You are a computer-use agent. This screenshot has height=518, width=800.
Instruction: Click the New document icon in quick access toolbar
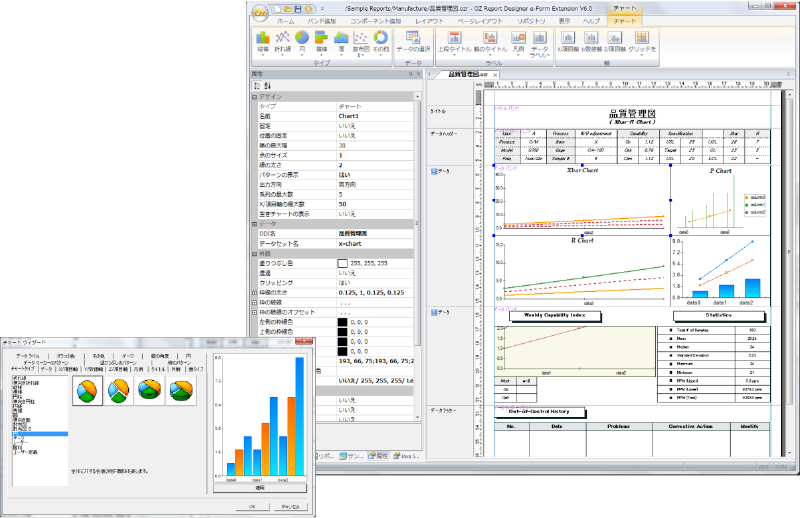tap(278, 9)
